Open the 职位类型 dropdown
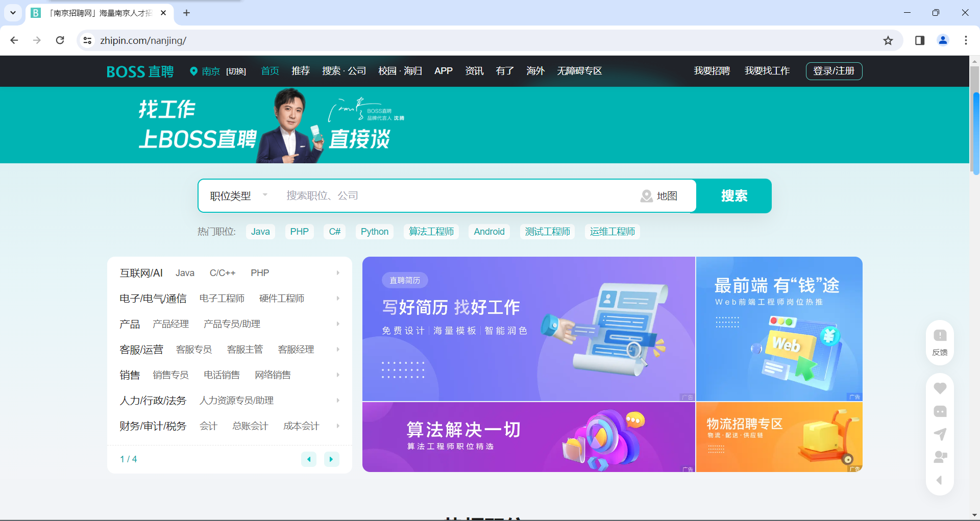 coord(238,196)
